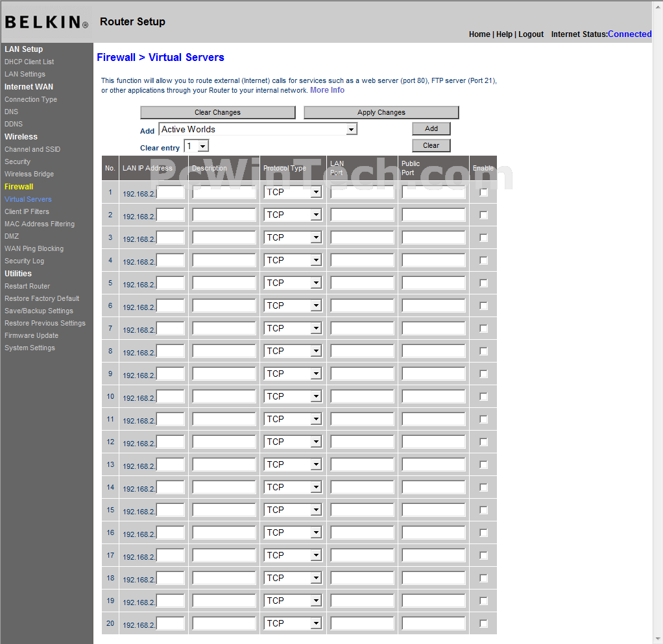Click Logout in the header
The height and width of the screenshot is (644, 663).
(x=531, y=34)
